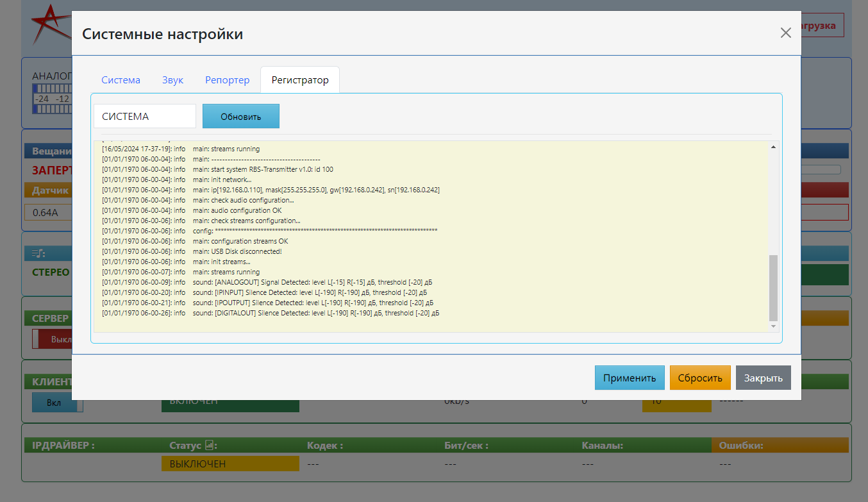The width and height of the screenshot is (868, 502).
Task: Click the red star logo
Action: point(48,26)
